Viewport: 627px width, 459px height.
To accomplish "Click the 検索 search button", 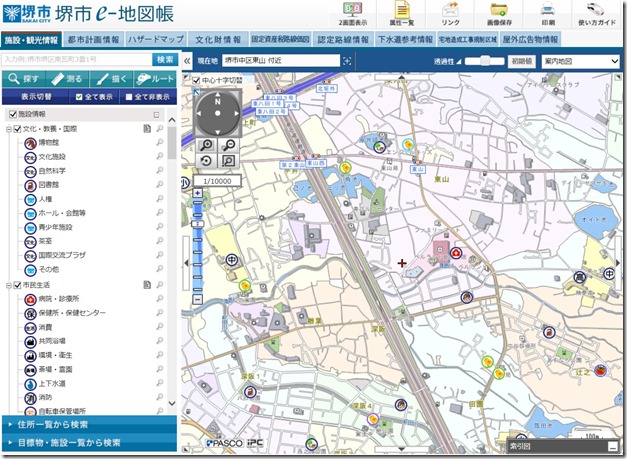I will coord(165,60).
